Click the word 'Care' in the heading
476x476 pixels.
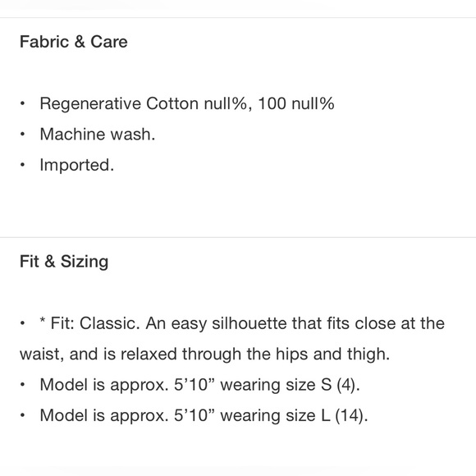click(109, 42)
